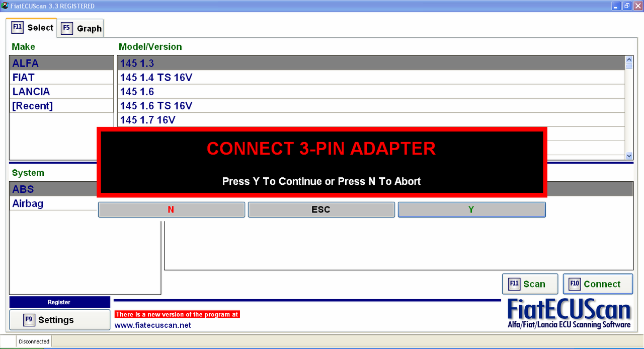Click the ESC dialog button
Viewport: 644px width, 349px height.
(321, 210)
